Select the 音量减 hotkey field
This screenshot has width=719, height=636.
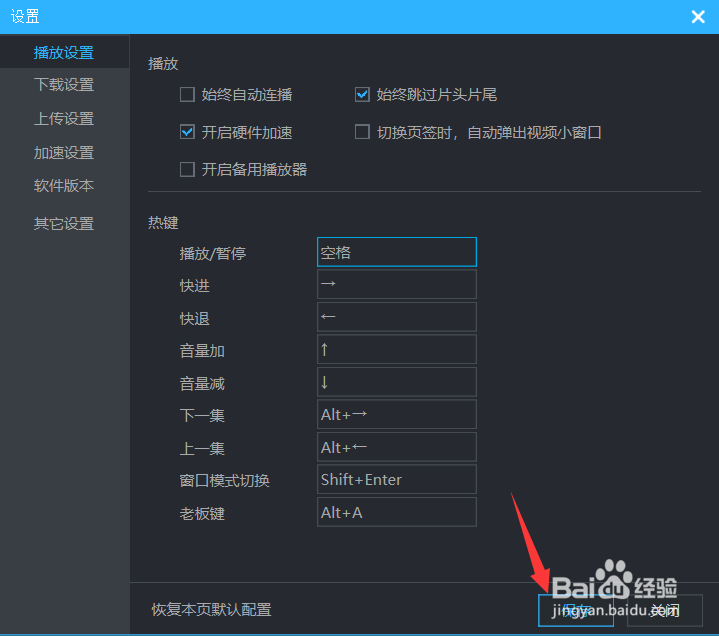397,382
